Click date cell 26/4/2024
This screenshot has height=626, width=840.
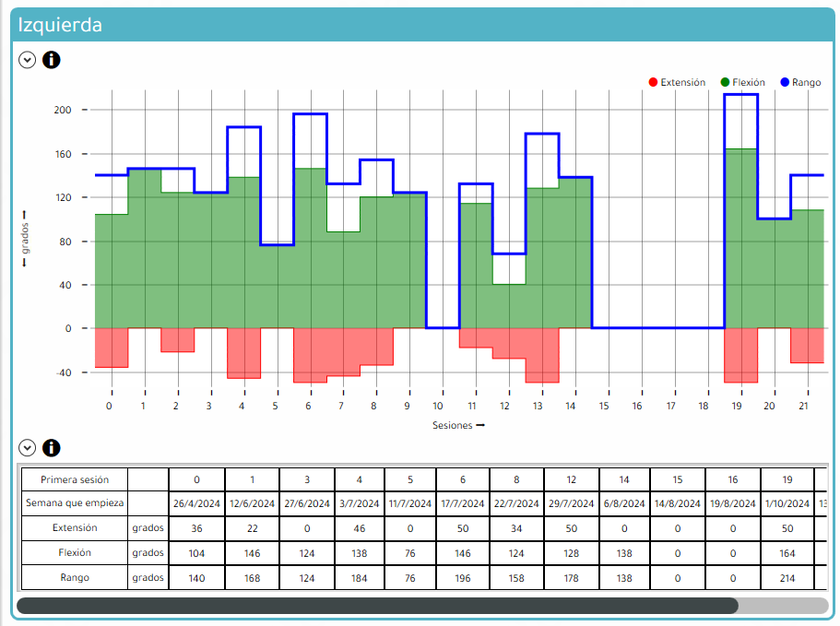tap(196, 503)
